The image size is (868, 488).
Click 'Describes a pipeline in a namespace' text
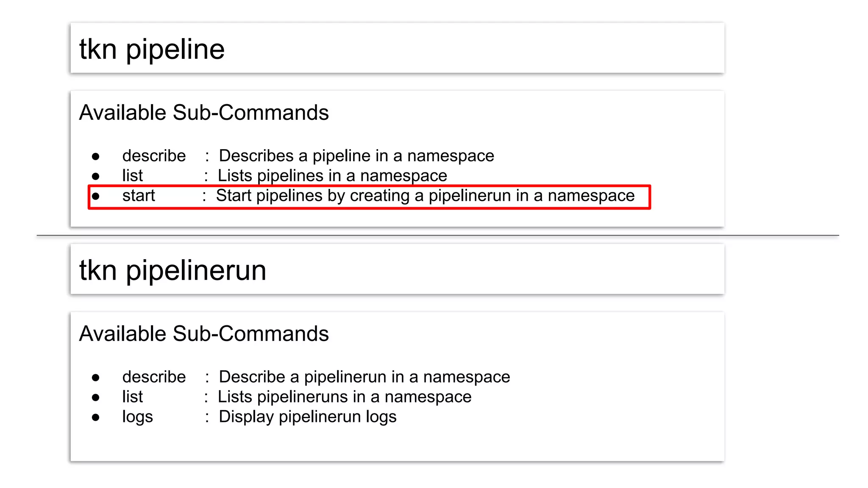[356, 156]
